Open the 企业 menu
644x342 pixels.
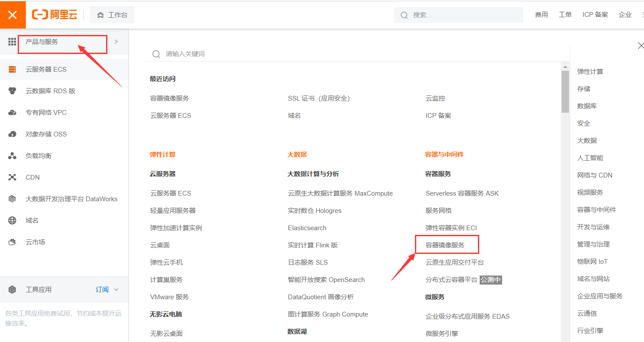[625, 15]
